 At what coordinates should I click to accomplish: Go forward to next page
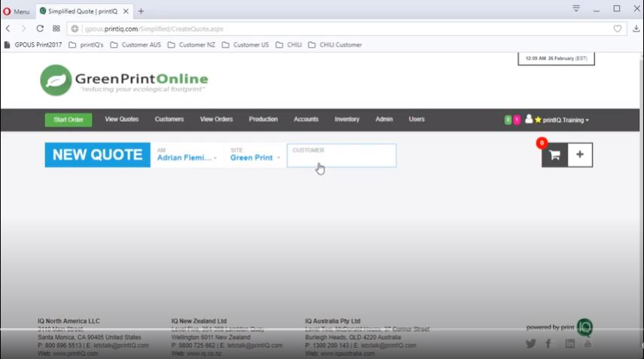[x=23, y=29]
